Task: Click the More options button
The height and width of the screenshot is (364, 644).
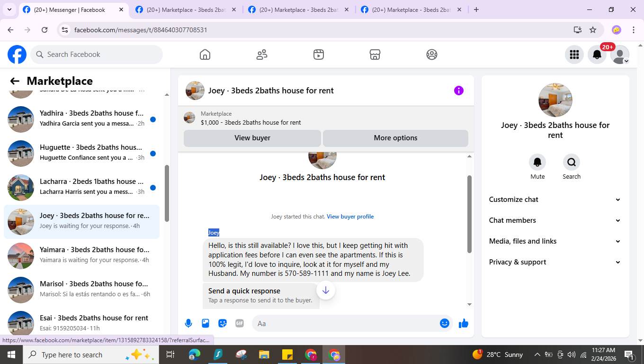Action: pos(395,138)
